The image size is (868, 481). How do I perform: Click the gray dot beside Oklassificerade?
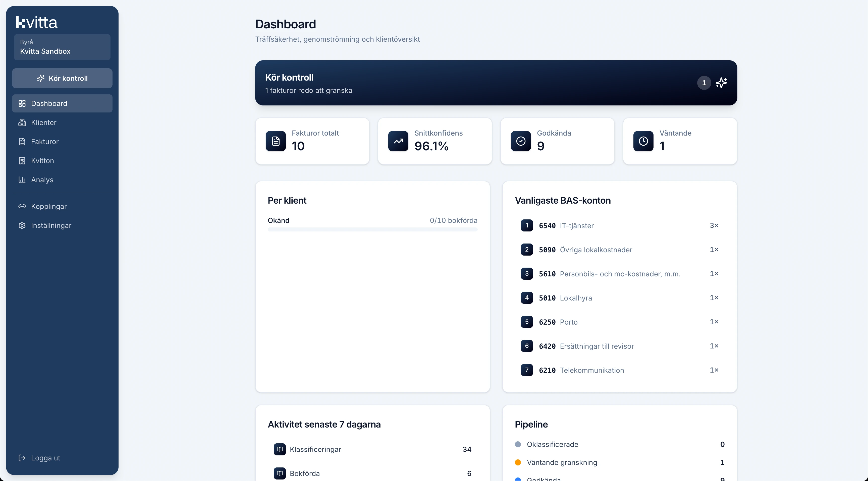tap(518, 444)
